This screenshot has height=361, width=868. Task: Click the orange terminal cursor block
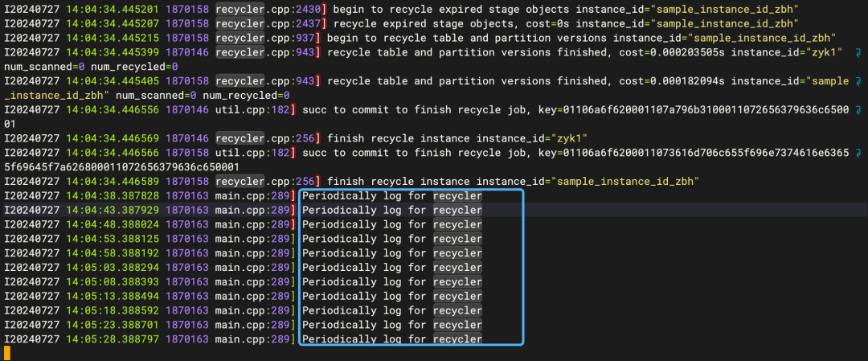coord(7,353)
